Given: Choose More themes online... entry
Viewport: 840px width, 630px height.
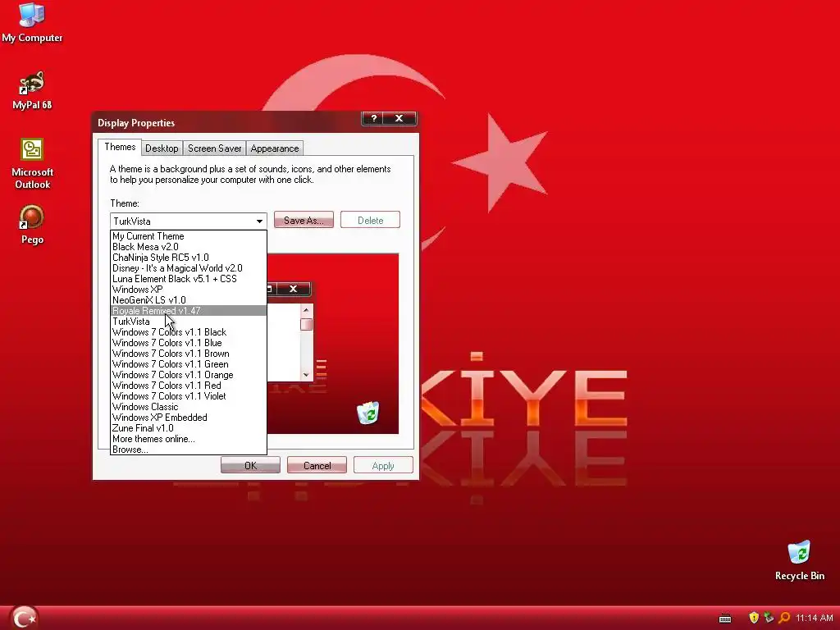Looking at the screenshot, I should click(189, 439).
